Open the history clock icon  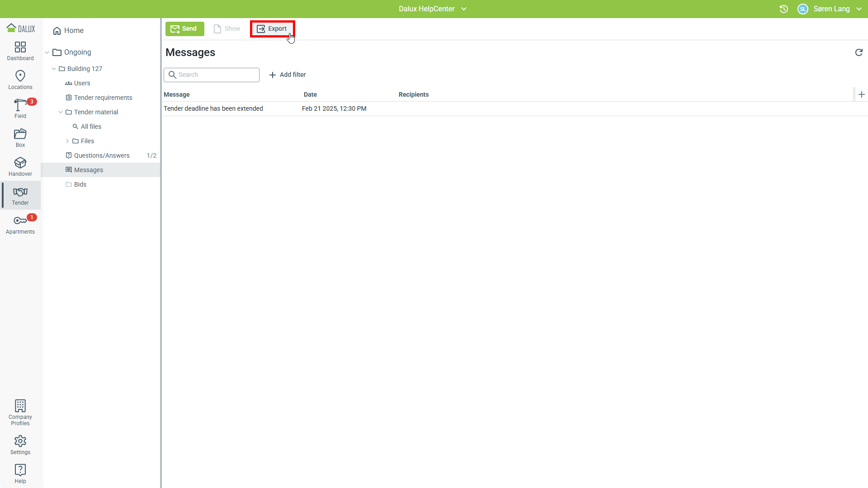point(783,9)
